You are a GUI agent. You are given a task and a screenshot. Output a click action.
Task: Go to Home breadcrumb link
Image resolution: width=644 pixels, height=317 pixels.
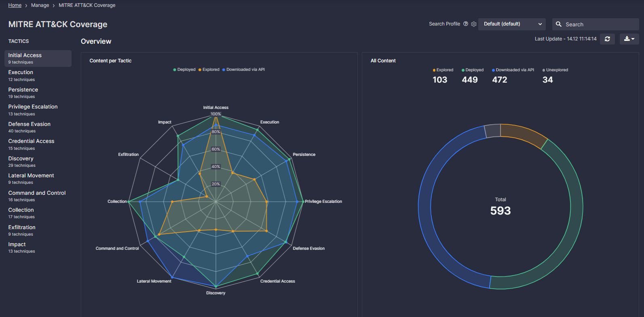click(x=15, y=5)
